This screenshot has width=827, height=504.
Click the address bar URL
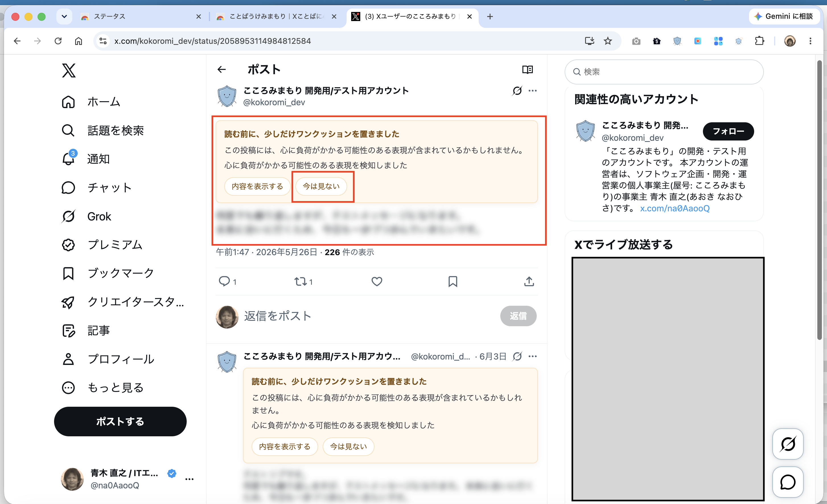point(213,41)
